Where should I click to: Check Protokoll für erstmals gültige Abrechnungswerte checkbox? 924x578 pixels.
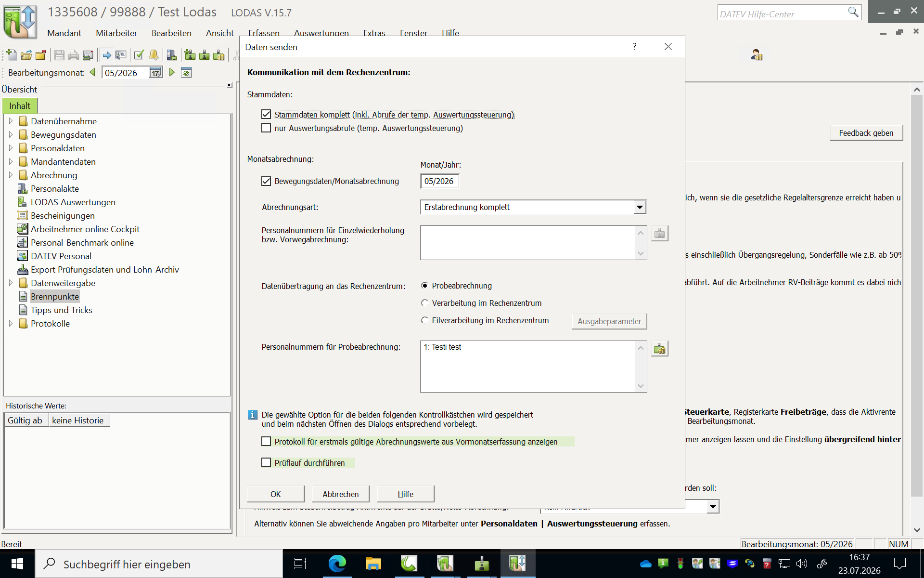click(266, 442)
